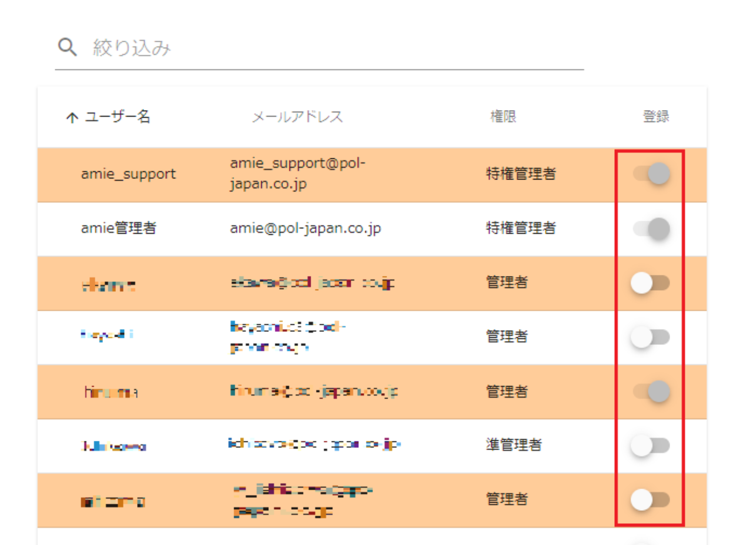Click the sort arrow beside ユーザー名
The image size is (756, 545).
click(x=72, y=118)
